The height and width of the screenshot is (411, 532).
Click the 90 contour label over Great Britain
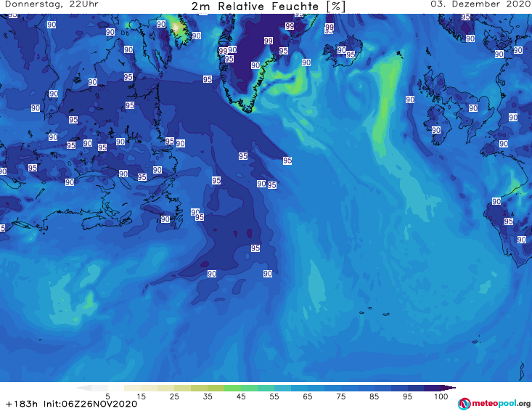(473, 108)
